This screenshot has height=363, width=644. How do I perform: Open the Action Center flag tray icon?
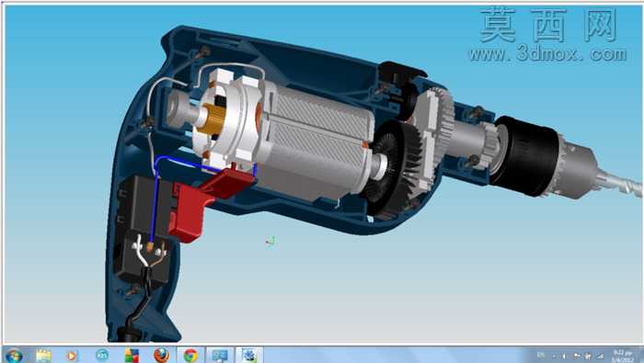(x=577, y=356)
